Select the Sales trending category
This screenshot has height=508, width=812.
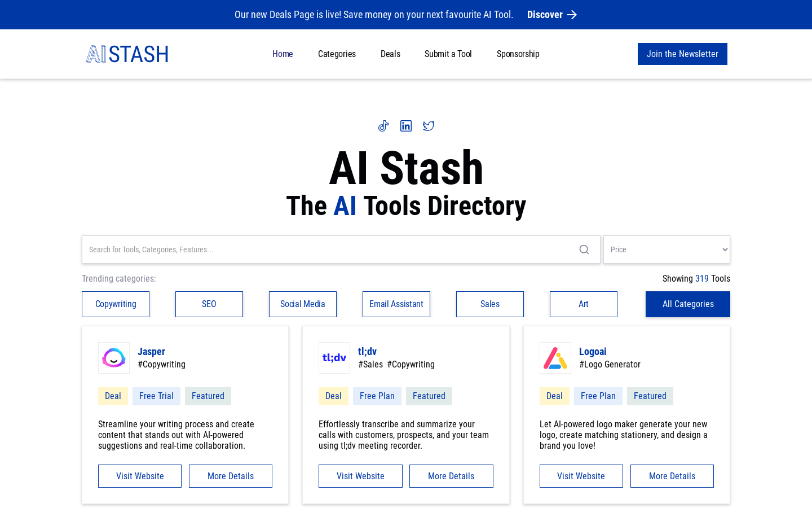[x=490, y=304]
